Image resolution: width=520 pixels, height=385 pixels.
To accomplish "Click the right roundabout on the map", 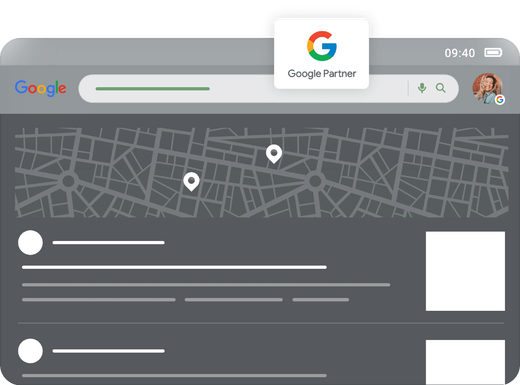I will pyautogui.click(x=315, y=181).
